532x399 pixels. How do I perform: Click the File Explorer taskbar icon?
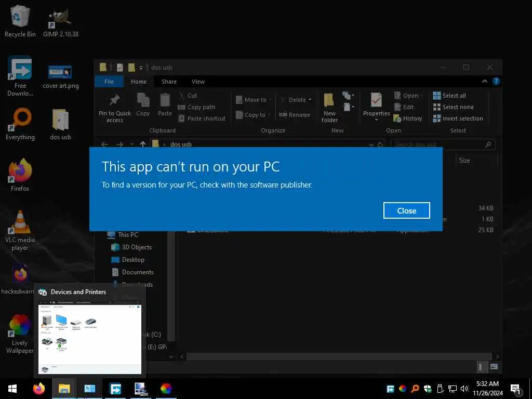point(64,389)
